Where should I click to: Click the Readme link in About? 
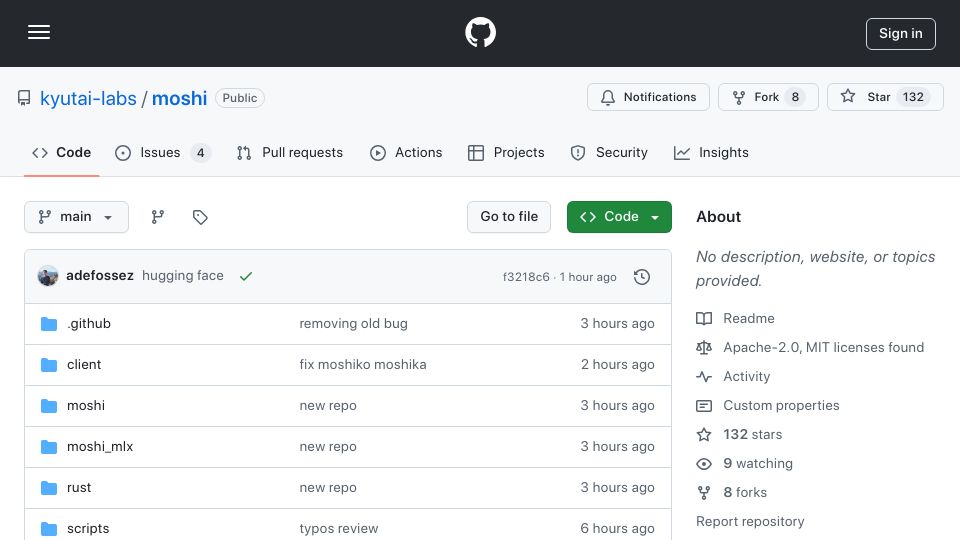click(x=749, y=318)
